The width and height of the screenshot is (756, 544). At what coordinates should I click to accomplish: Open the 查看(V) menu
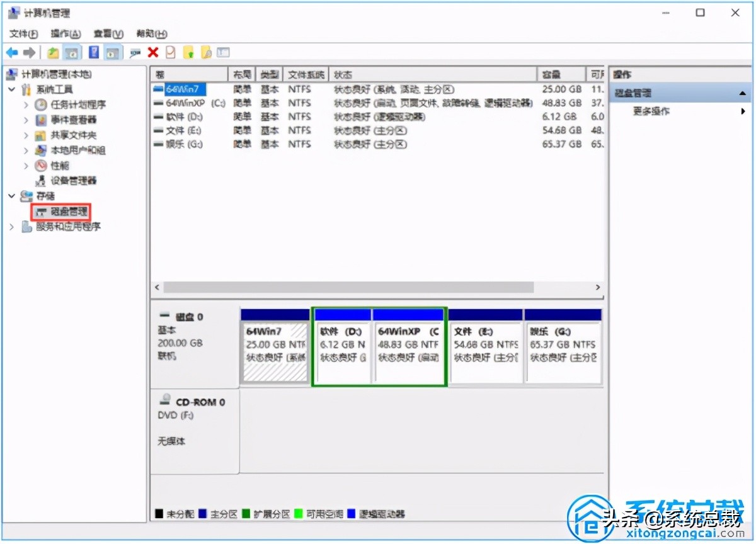pos(106,34)
